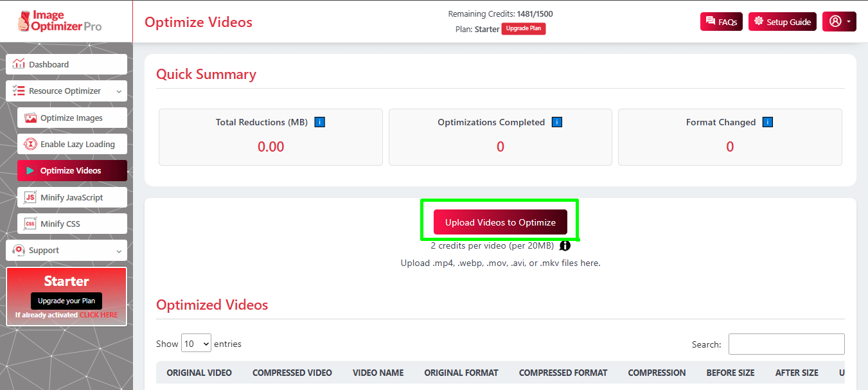This screenshot has width=868, height=390.
Task: Click the Total Reductions 0.00 value
Action: [271, 146]
